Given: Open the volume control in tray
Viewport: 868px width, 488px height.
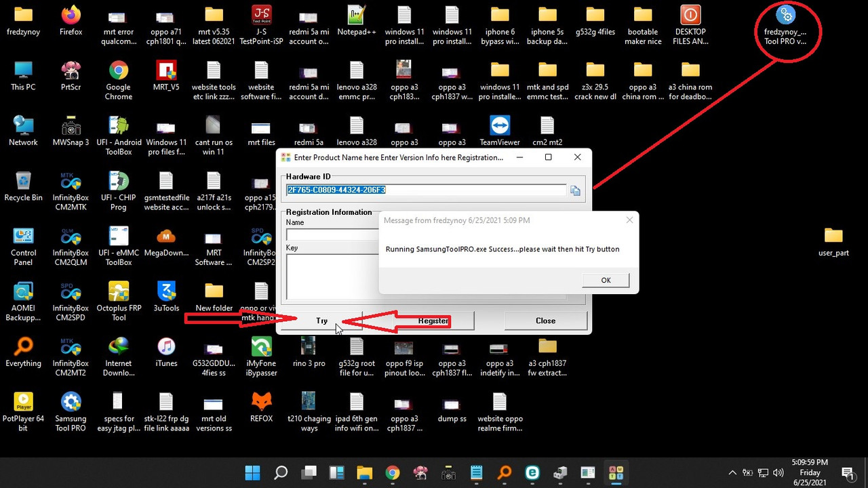Looking at the screenshot, I should click(778, 472).
